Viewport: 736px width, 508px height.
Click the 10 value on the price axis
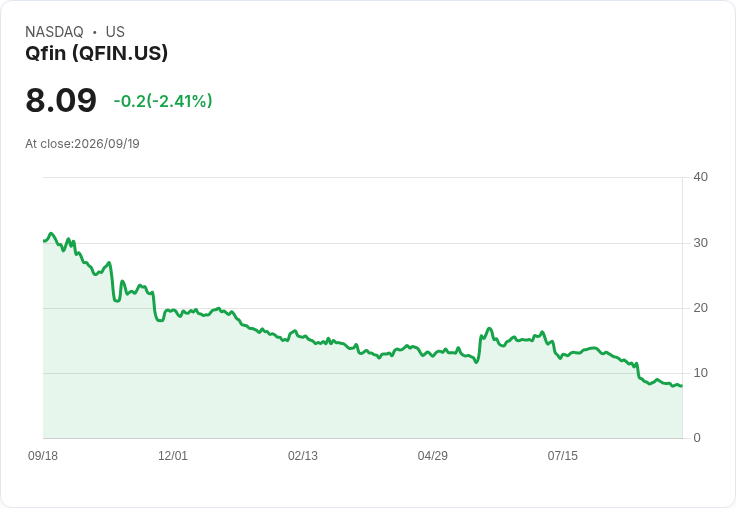[700, 373]
